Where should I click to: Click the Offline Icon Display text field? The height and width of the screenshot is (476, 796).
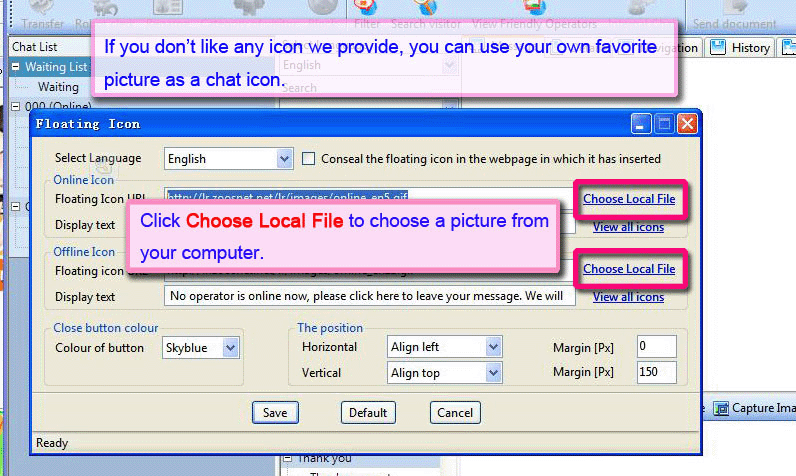click(370, 296)
